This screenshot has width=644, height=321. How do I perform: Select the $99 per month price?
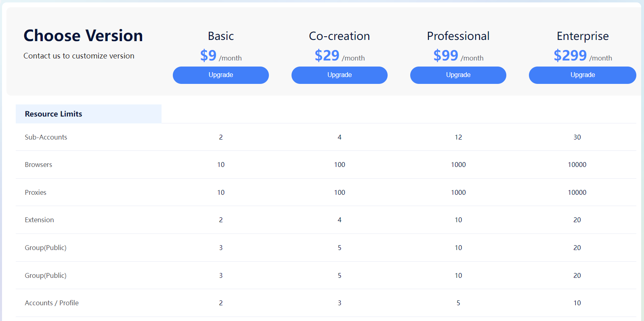point(458,56)
